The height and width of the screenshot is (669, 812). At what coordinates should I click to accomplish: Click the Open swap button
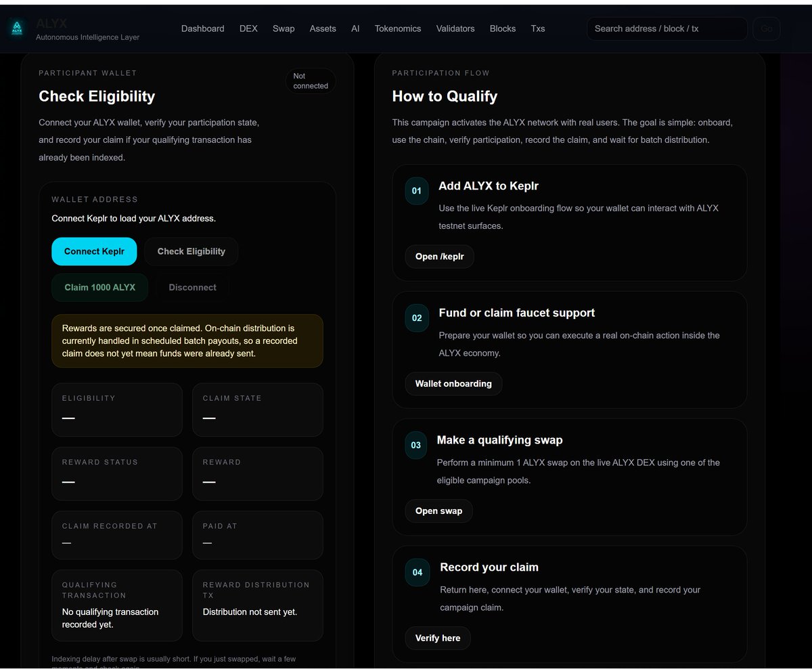(439, 511)
